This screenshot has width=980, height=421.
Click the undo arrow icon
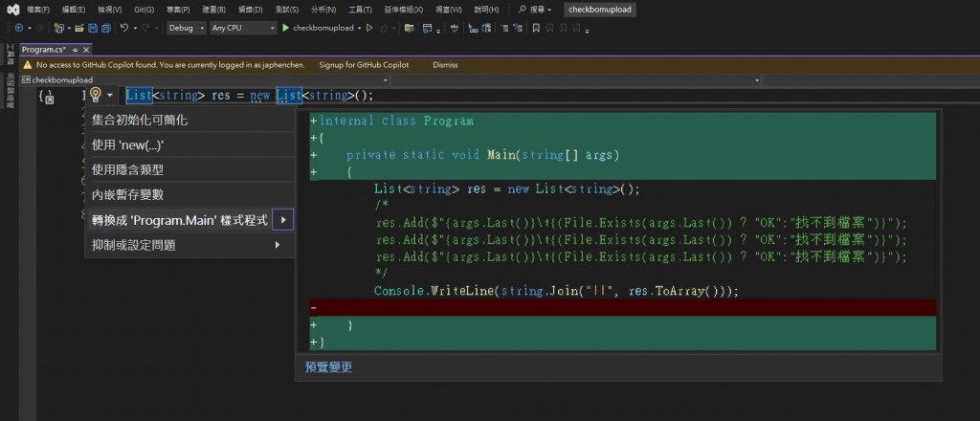click(x=123, y=28)
